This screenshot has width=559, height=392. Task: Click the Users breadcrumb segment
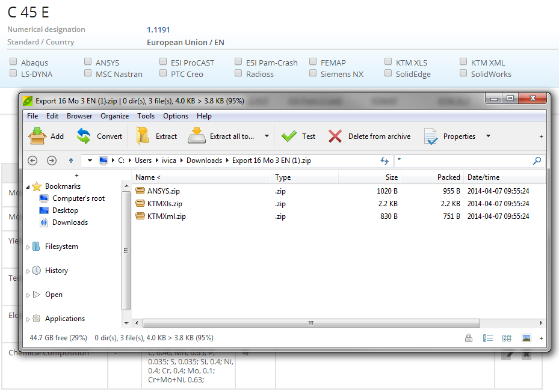(x=143, y=161)
